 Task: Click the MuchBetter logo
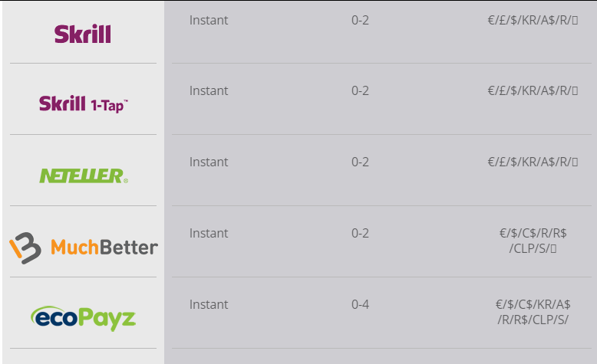[84, 248]
